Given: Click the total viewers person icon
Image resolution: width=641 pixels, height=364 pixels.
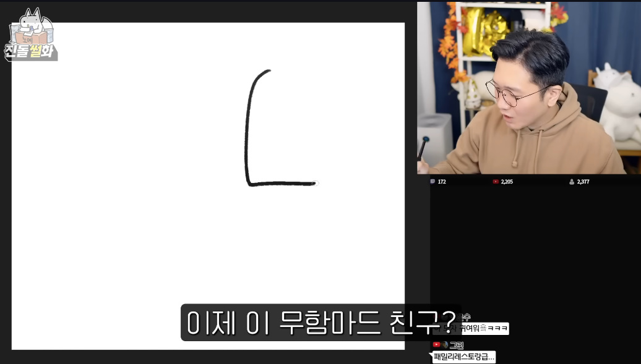Looking at the screenshot, I should click(572, 182).
